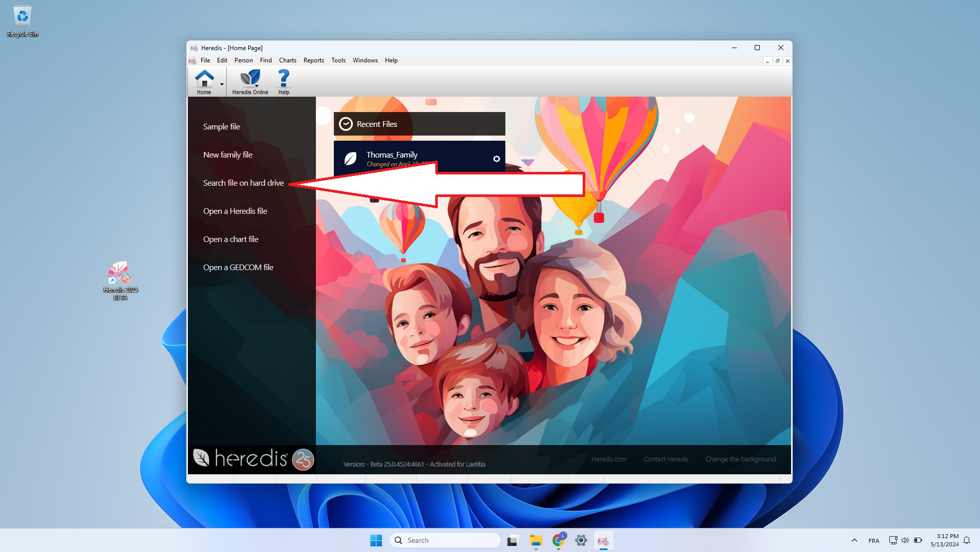The image size is (980, 552).
Task: Open settings gear on Thomas_Family entry
Action: [x=496, y=159]
